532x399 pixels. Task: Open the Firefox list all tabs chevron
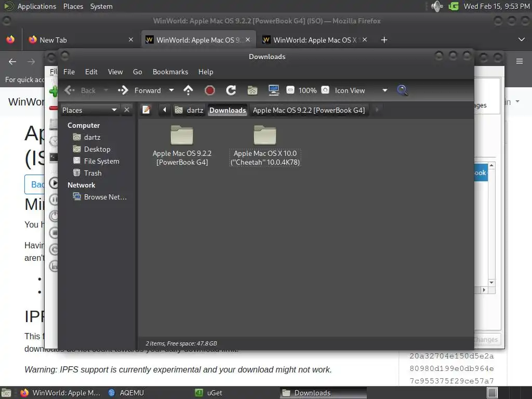522,39
